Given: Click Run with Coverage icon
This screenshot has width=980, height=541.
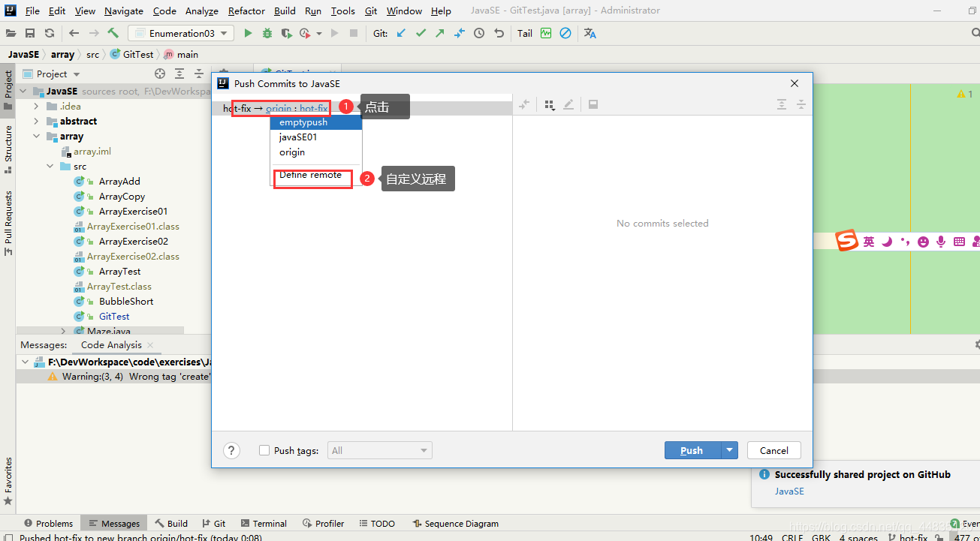Looking at the screenshot, I should 286,33.
